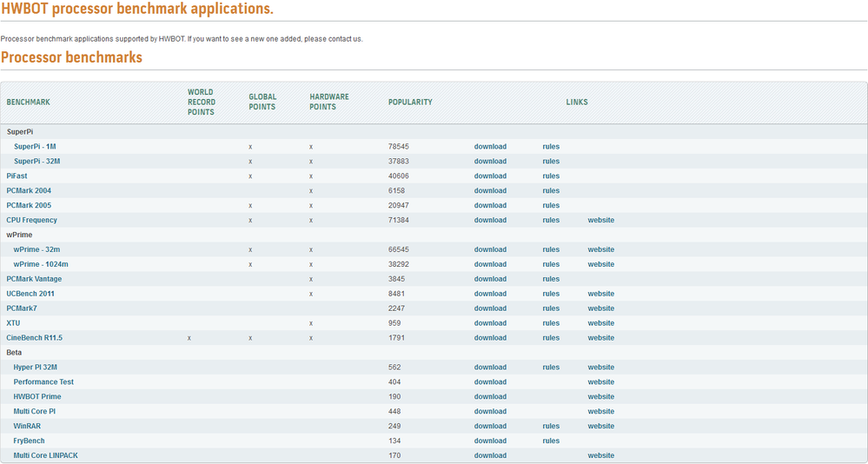The height and width of the screenshot is (464, 868).
Task: Click the BENCHMARK column header
Action: (28, 102)
